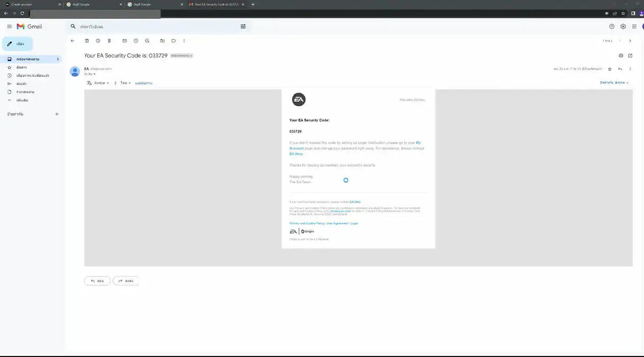Click the sender avatar for EA
Viewport: 644px width, 357px height.
click(74, 71)
